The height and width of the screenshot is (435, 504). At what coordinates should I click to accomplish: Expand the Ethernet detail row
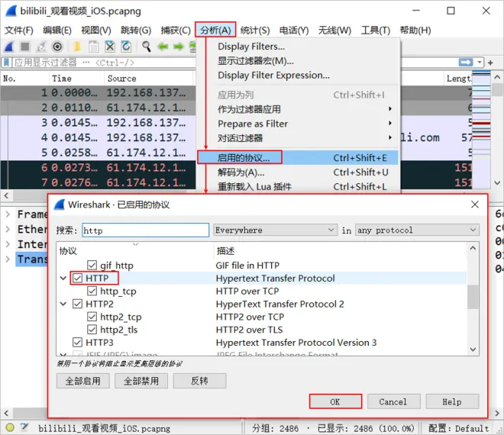coord(8,229)
